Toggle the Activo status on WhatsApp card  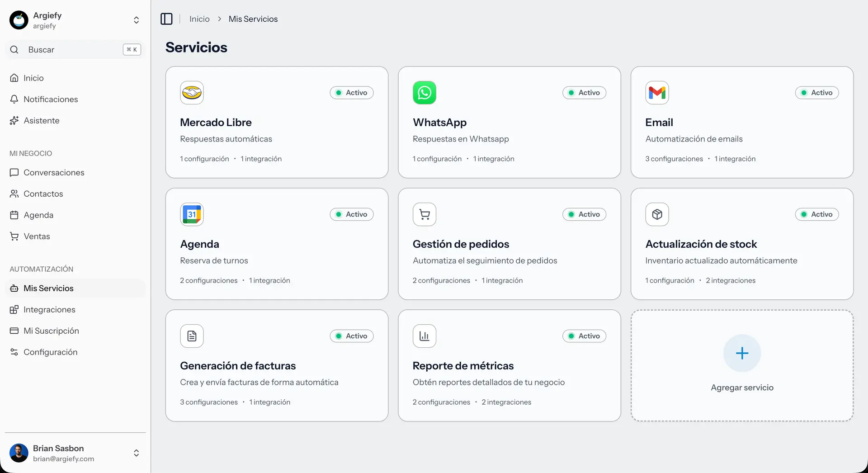tap(584, 93)
